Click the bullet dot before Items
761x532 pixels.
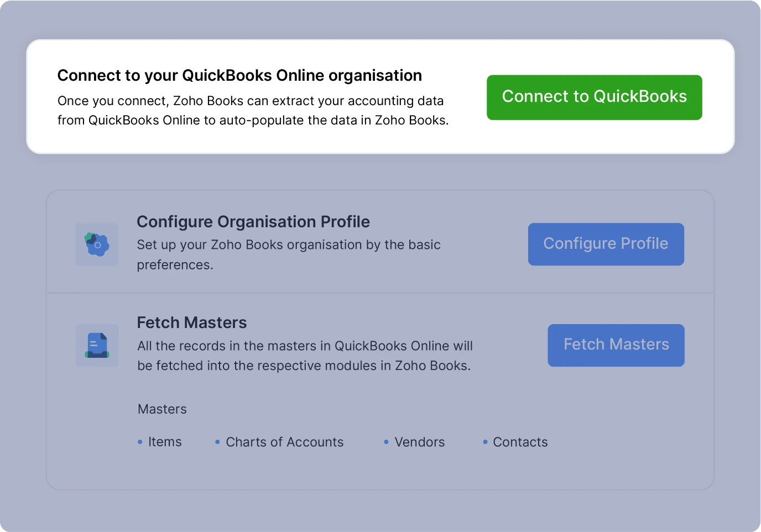point(138,441)
